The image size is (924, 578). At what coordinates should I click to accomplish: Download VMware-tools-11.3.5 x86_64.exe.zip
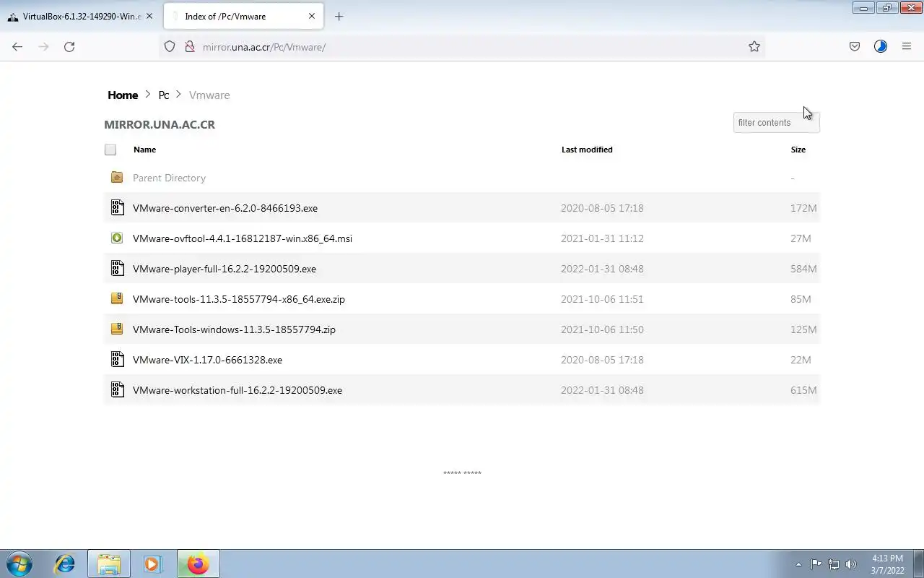(239, 299)
